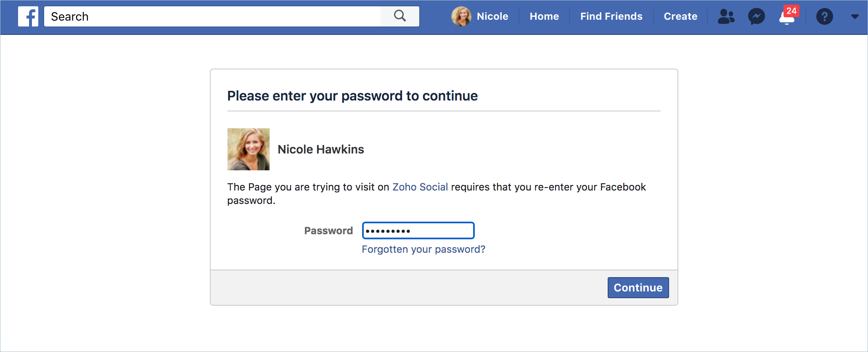Image resolution: width=868 pixels, height=352 pixels.
Task: Open Nicole profile name link
Action: (x=492, y=16)
